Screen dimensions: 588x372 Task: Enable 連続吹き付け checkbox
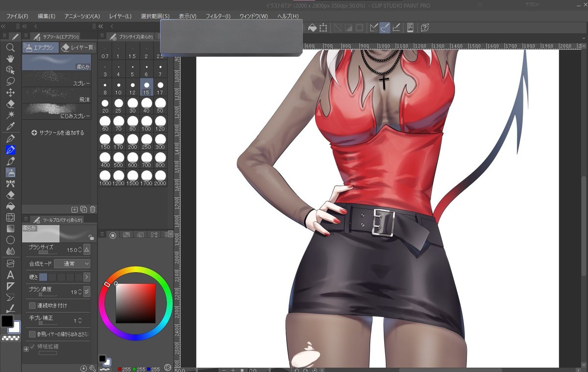[x=32, y=305]
